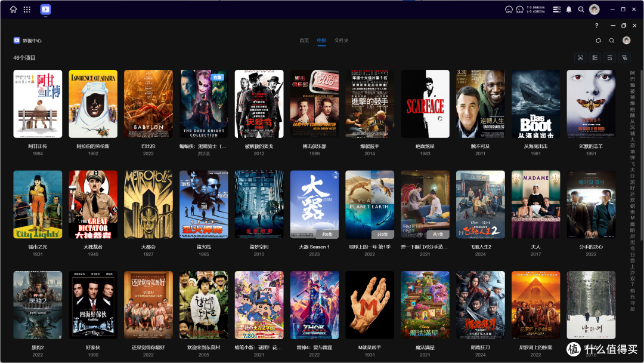644x363 pixels.
Task: Open the 大器 Season 1 poster
Action: click(x=315, y=204)
